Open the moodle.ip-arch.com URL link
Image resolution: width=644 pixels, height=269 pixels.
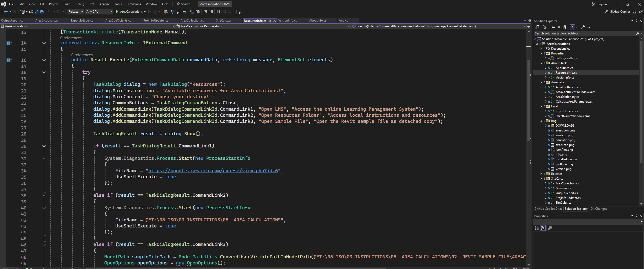(x=213, y=171)
